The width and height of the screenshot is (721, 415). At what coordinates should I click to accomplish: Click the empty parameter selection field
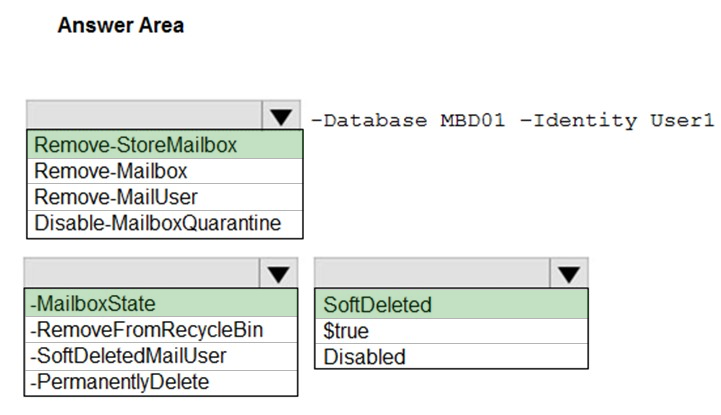tap(142, 273)
